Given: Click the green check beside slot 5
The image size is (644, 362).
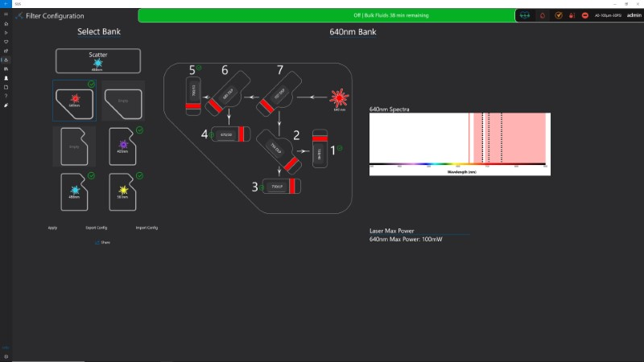Looking at the screenshot, I should (x=199, y=68).
